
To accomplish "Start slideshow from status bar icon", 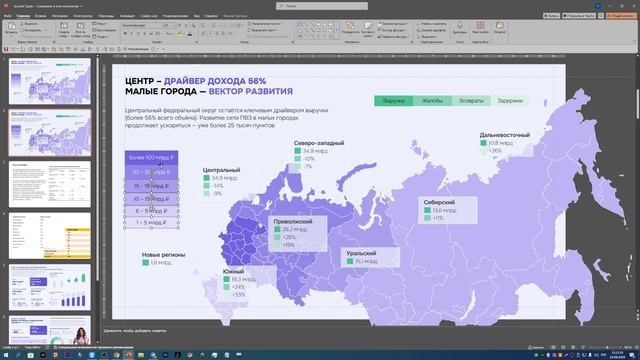I will [583, 347].
